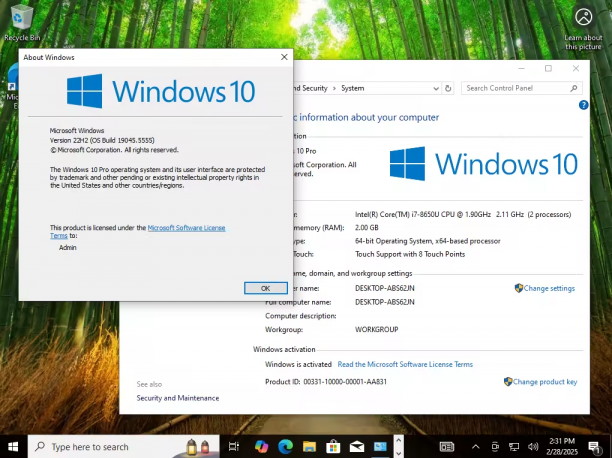This screenshot has width=612, height=458.
Task: Click the System breadcrumb in address bar
Action: 352,88
